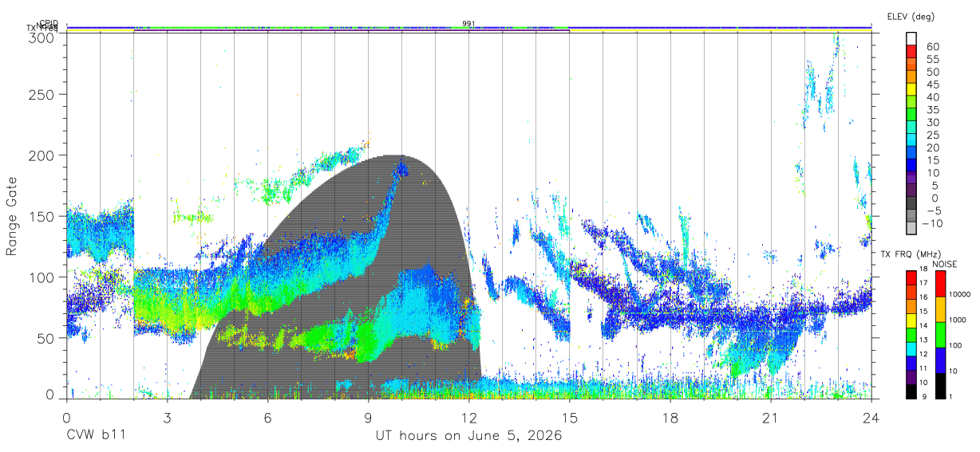Click the 'Range Gate' y-axis label
This screenshot has height=452, width=980.
[x=13, y=215]
